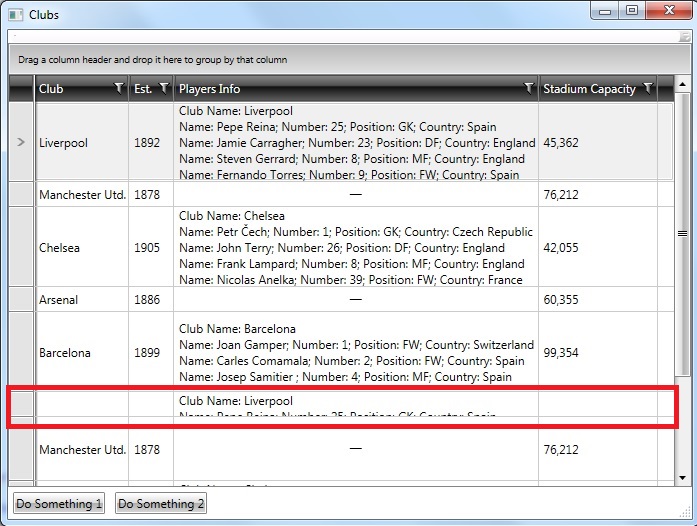Maximize the Clubs window
Screen dimensions: 697x526
point(632,11)
